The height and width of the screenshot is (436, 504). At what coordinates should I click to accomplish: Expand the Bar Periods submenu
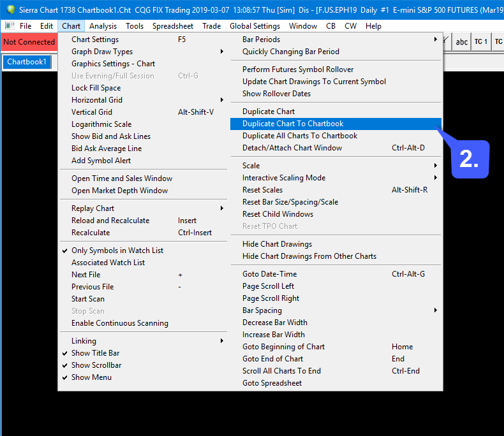click(x=336, y=40)
